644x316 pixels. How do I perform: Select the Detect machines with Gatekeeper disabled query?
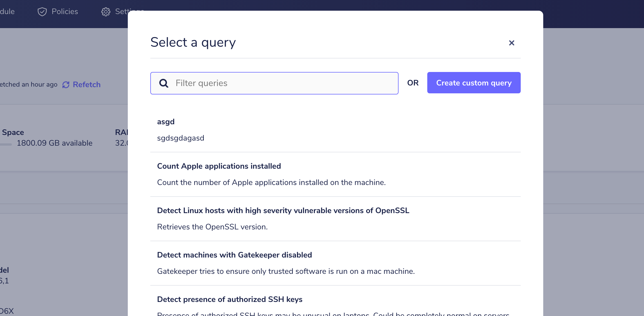[x=234, y=255]
